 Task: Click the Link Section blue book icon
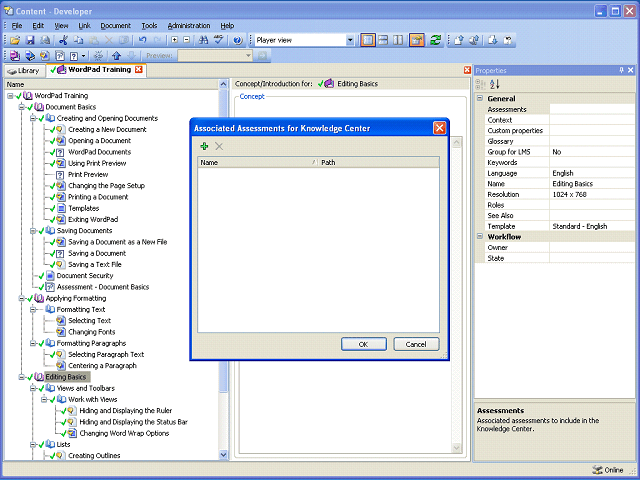click(30, 56)
